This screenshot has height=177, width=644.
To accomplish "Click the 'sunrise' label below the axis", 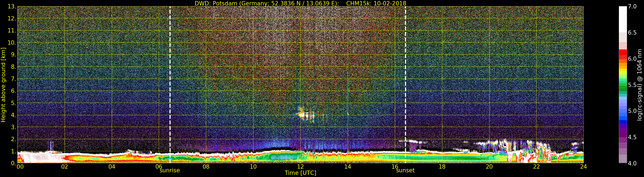I will tap(170, 171).
